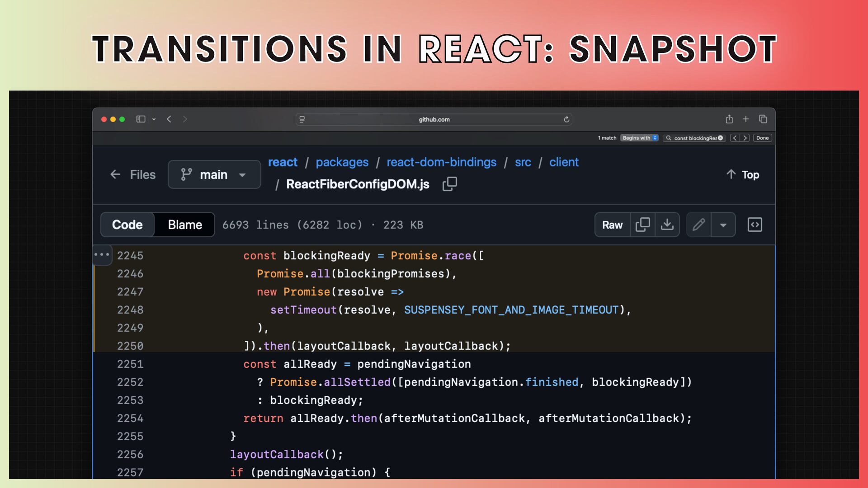Click the Safari share icon
The height and width of the screenshot is (488, 868).
click(x=729, y=119)
